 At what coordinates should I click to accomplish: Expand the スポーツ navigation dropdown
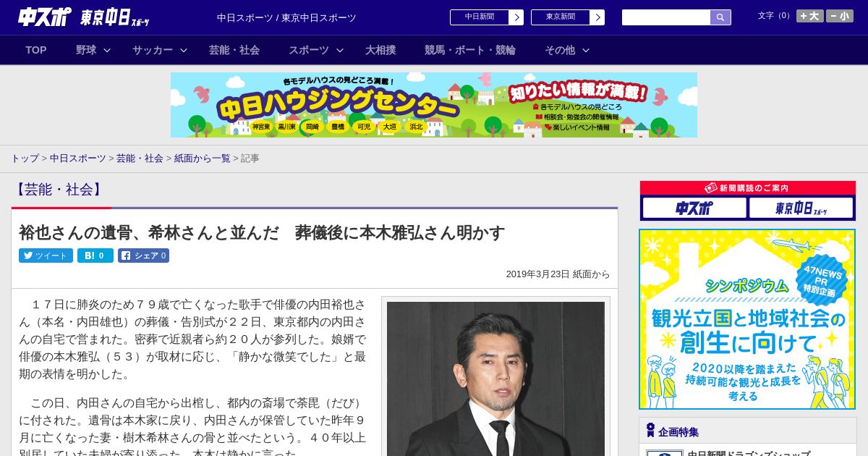(316, 50)
